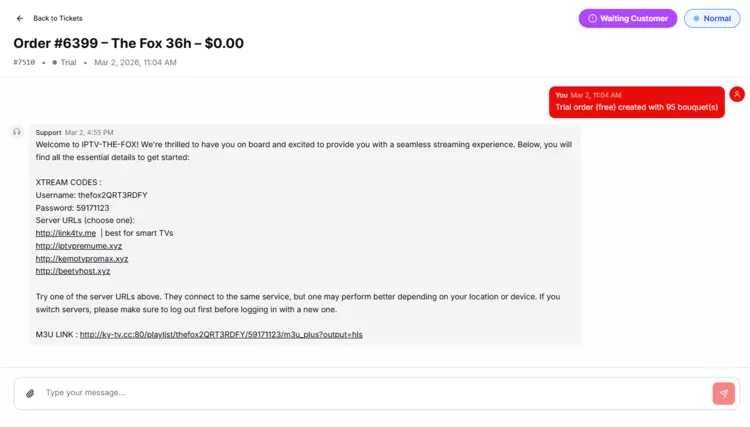Click the order title heading
Viewport: 750px width, 427px height.
coord(128,43)
